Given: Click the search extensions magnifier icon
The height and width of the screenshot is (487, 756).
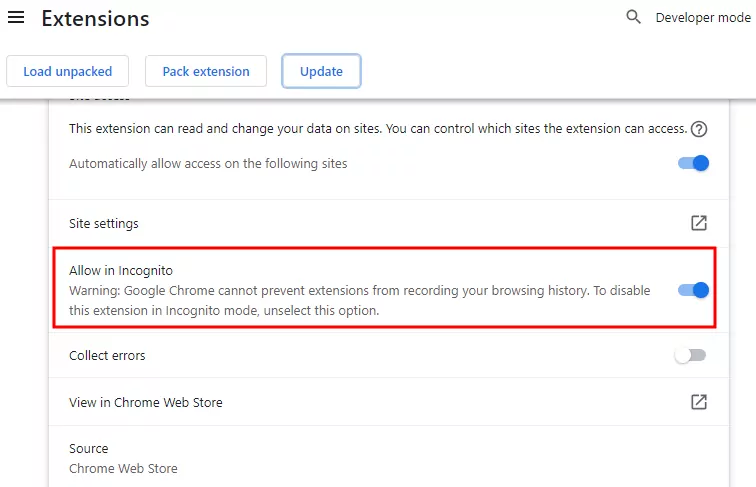Looking at the screenshot, I should click(633, 17).
